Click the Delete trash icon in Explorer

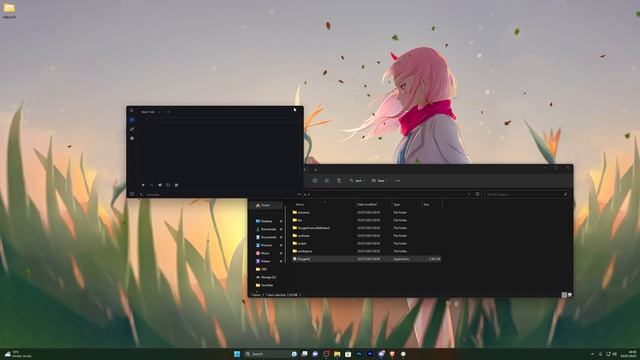tap(339, 180)
